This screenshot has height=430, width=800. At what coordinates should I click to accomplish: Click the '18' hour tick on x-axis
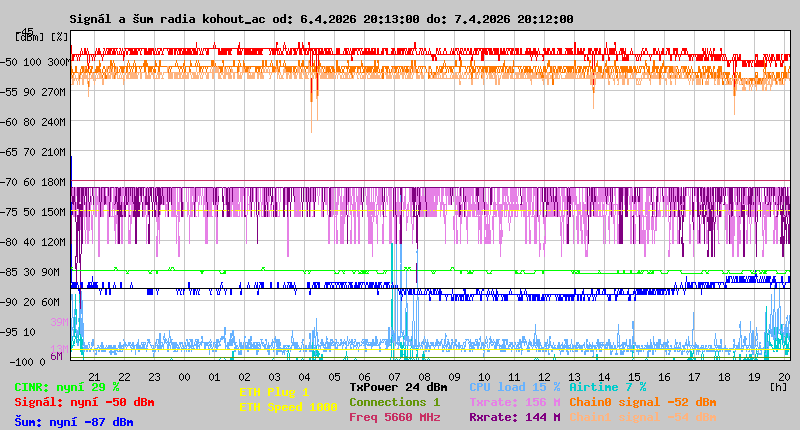pos(724,377)
